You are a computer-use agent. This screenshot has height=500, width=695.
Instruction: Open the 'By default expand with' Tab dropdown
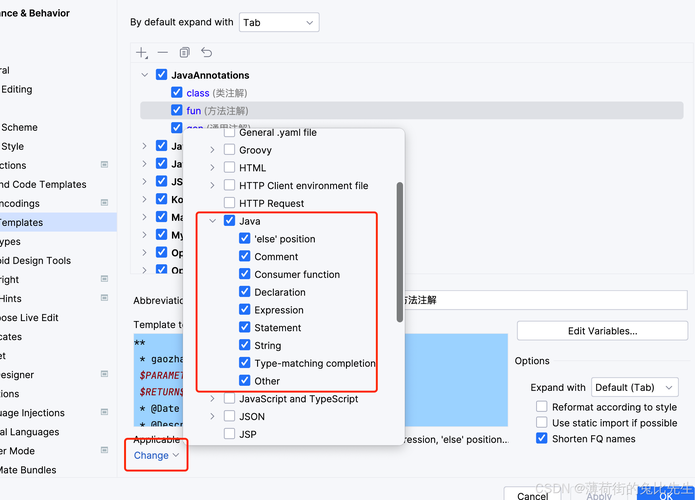point(279,22)
